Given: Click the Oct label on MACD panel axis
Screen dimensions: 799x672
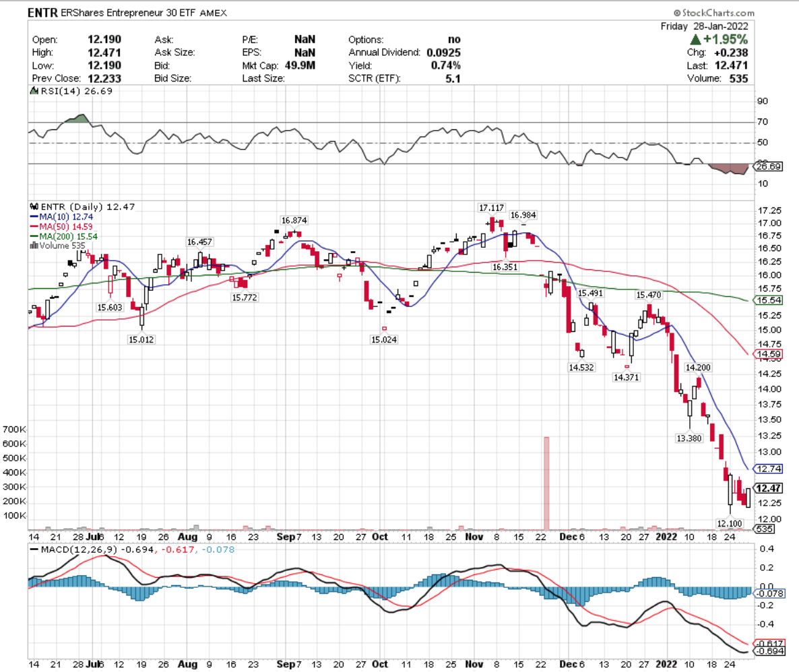Looking at the screenshot, I should [380, 664].
